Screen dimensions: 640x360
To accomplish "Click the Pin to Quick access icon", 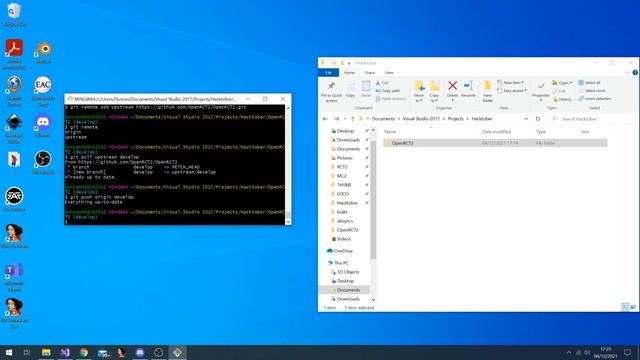I will (331, 86).
